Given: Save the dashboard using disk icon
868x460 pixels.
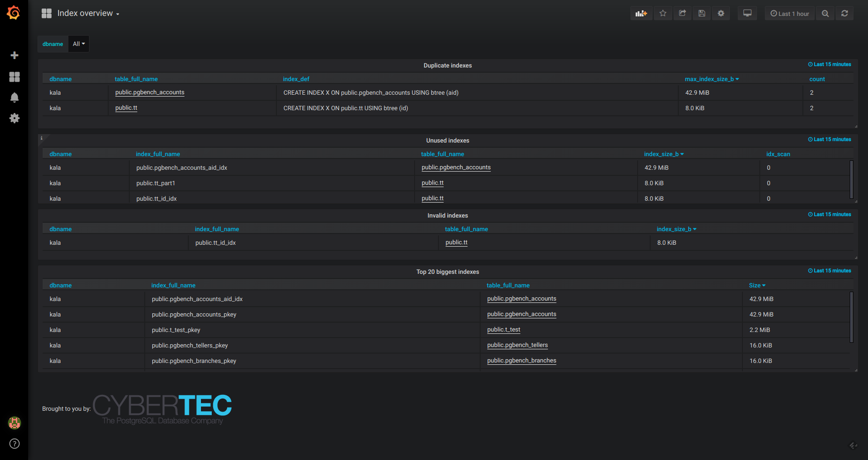Looking at the screenshot, I should [702, 14].
